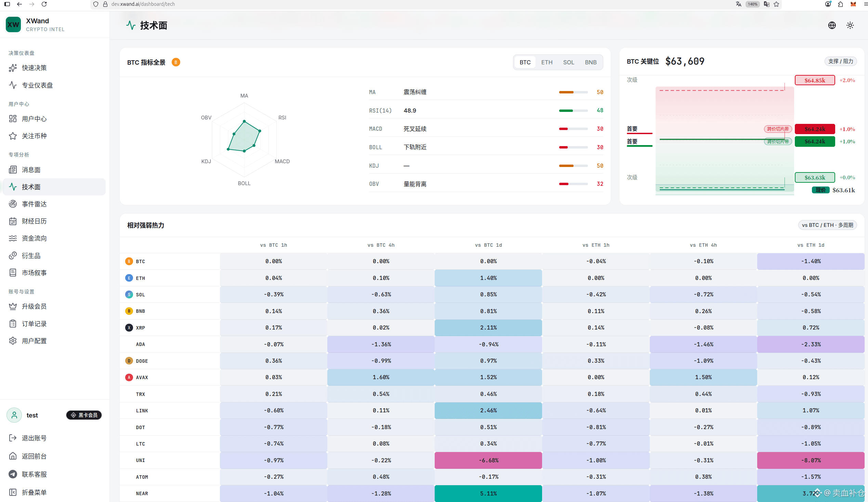Click the browser address bar URL
The height and width of the screenshot is (502, 868).
(x=143, y=4)
